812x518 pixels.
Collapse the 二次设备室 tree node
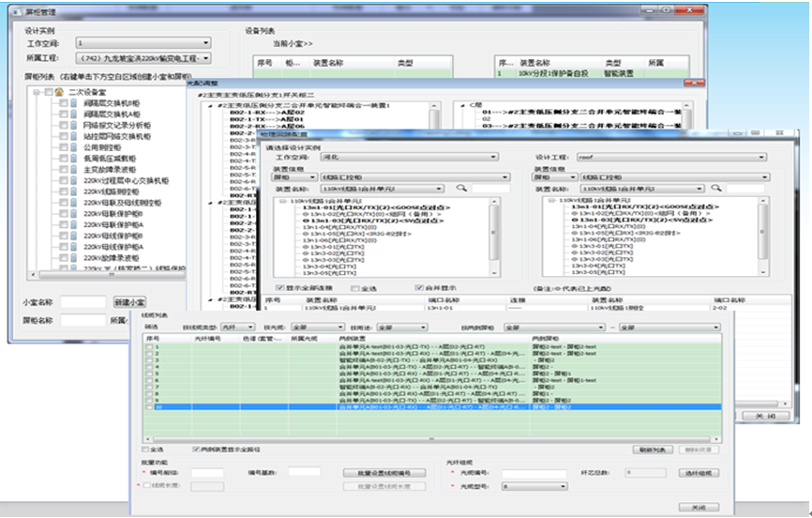(x=35, y=93)
